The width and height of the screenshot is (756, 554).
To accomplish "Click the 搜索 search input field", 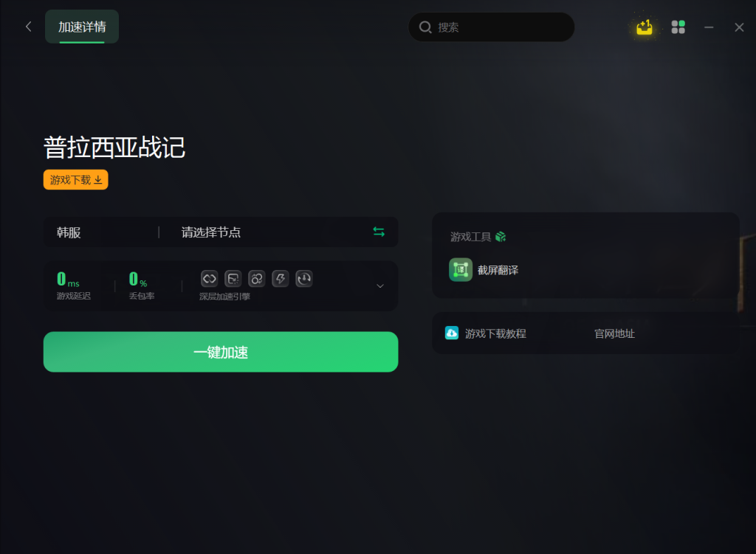I will (491, 27).
